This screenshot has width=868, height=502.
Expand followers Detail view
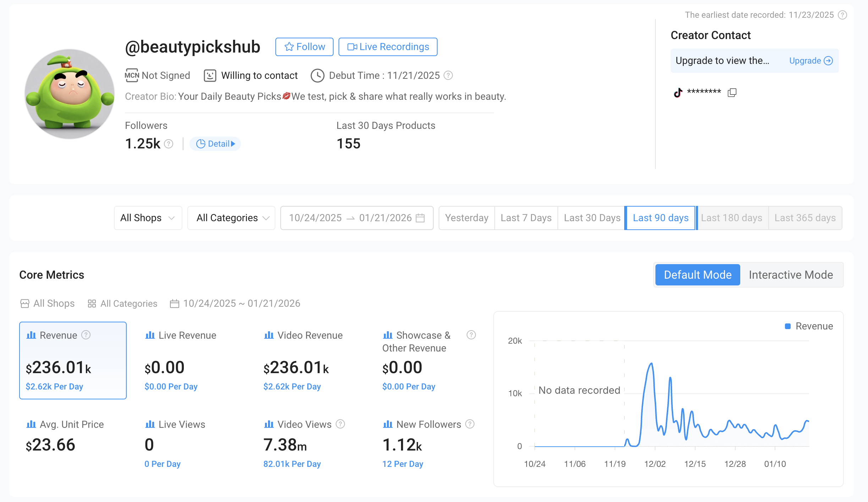click(x=215, y=144)
